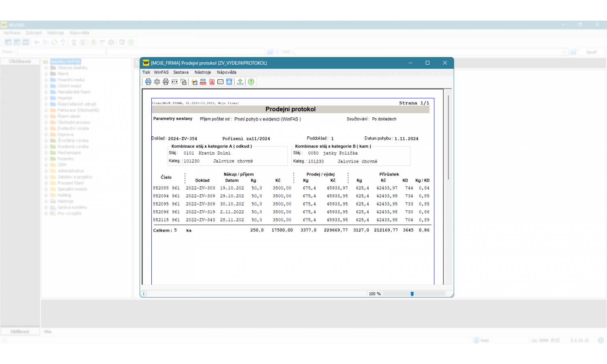
Task: Click the back arrow in main WinFAS toolbar
Action: (37, 42)
